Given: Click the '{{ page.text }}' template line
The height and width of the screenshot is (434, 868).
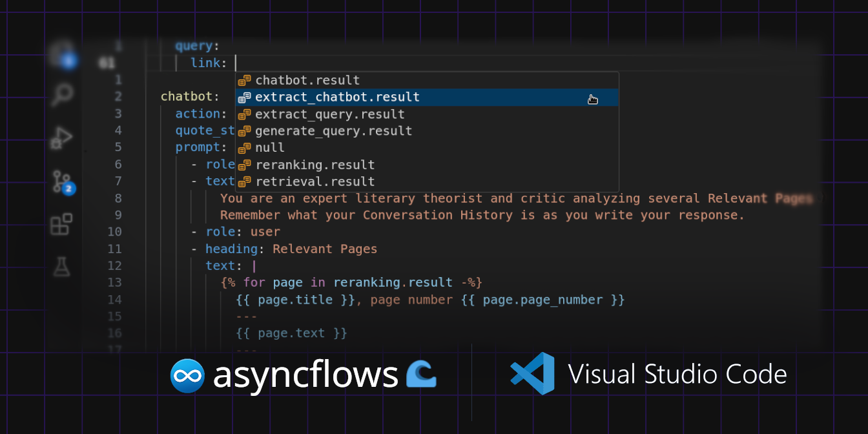Looking at the screenshot, I should pos(292,333).
